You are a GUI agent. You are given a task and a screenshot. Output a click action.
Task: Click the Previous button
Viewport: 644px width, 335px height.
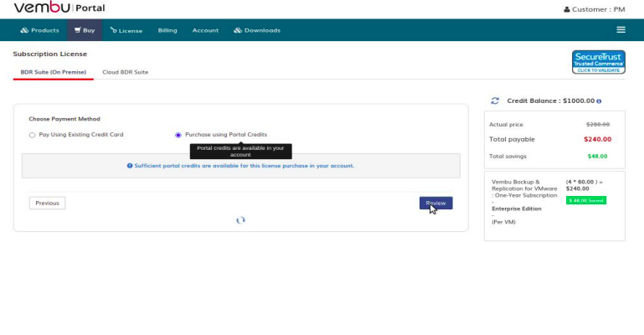(47, 203)
